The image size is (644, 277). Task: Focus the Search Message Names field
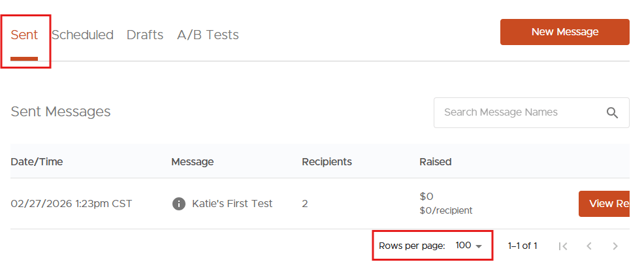516,112
